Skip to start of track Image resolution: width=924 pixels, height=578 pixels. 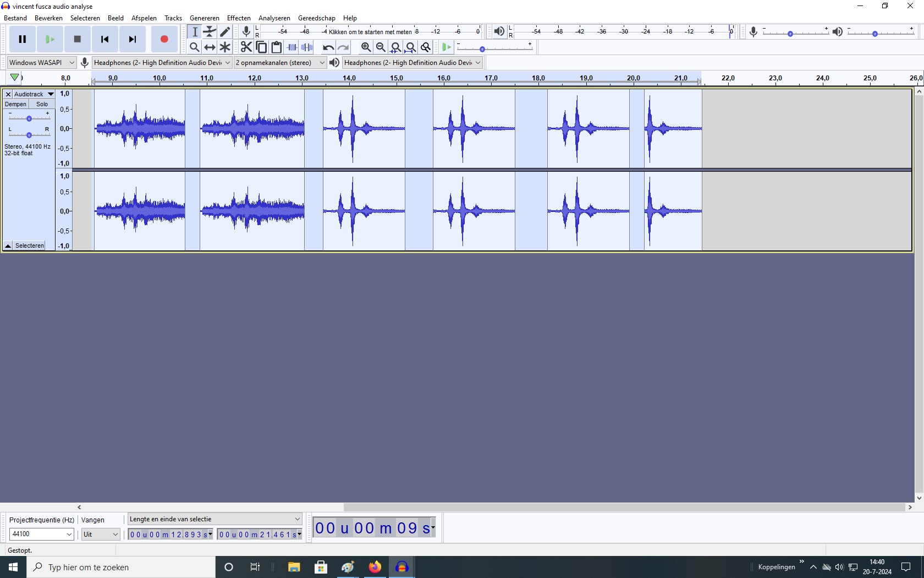coord(105,39)
